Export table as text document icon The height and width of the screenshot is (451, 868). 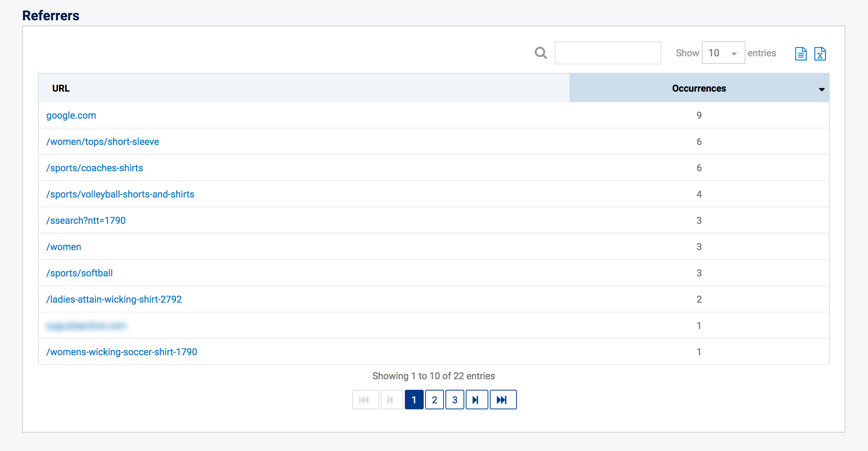[801, 54]
